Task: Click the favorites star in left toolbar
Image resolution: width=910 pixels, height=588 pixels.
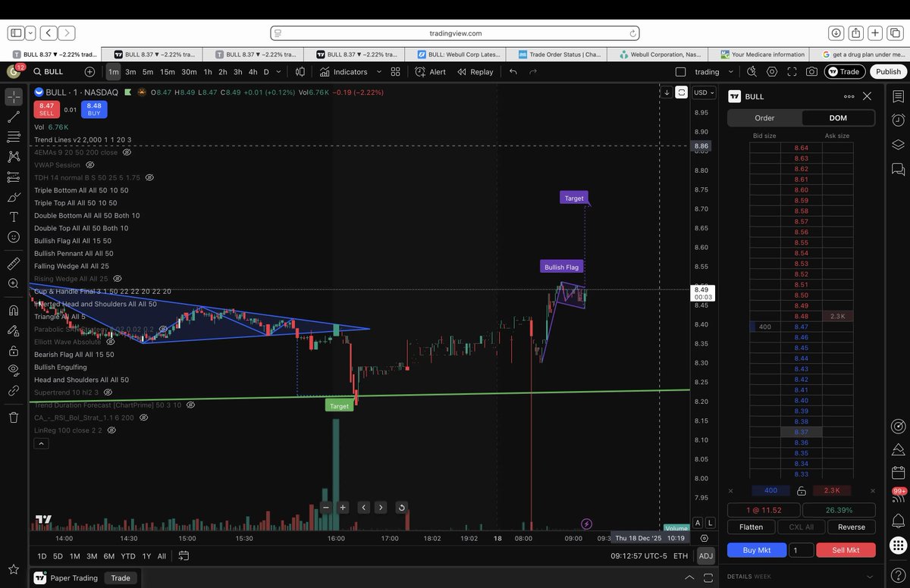Action: click(x=14, y=568)
